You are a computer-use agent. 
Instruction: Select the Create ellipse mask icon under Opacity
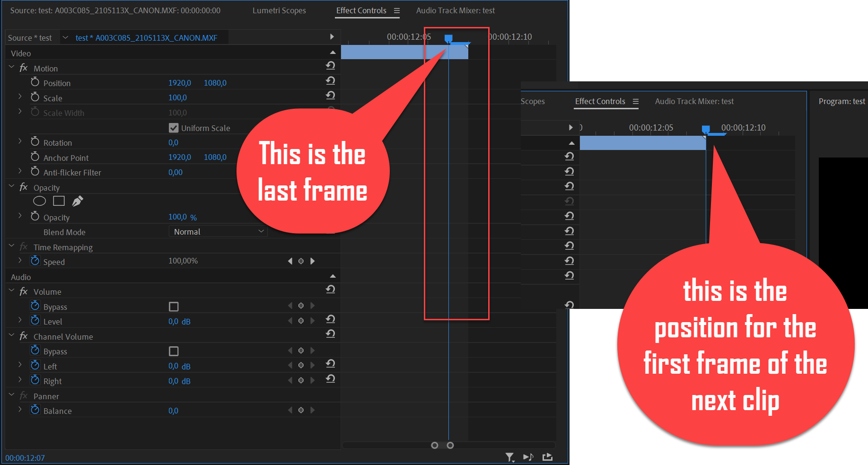tap(40, 201)
